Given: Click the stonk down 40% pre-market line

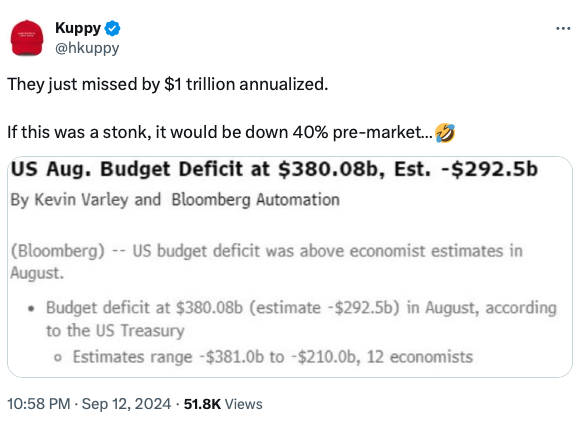Looking at the screenshot, I should coord(220,132).
